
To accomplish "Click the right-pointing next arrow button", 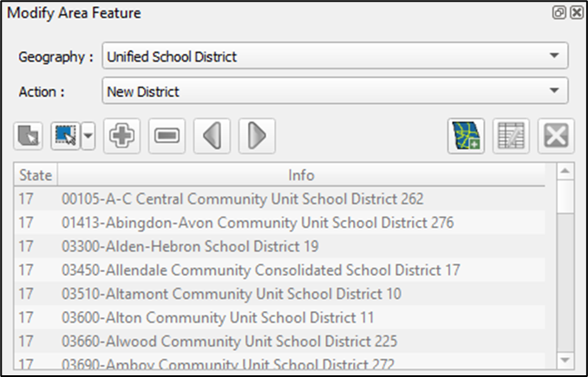I will click(257, 136).
